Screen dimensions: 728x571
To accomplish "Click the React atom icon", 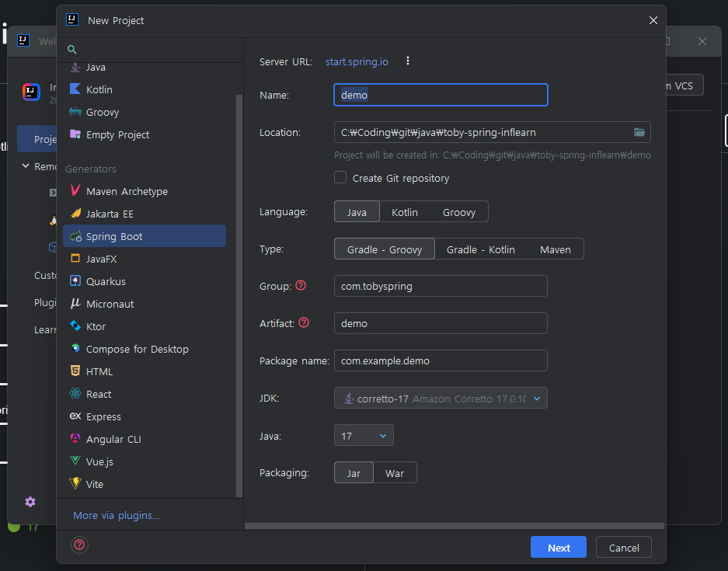I will pyautogui.click(x=75, y=394).
